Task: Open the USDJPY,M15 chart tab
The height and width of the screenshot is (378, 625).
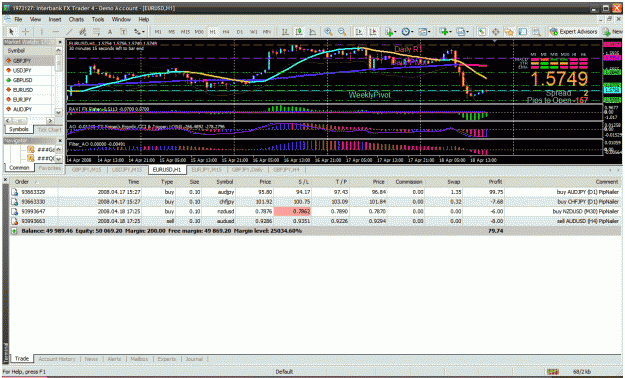Action: coord(127,170)
